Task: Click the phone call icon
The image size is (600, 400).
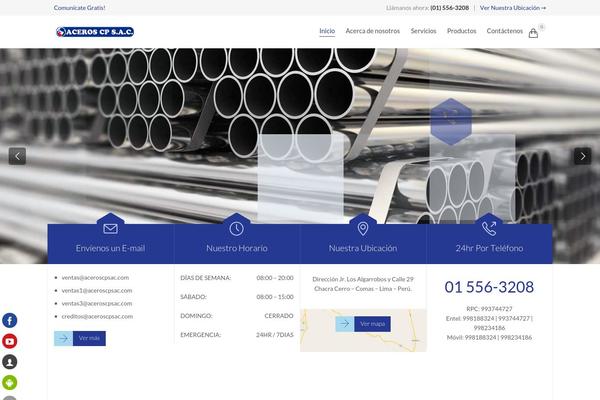Action: (489, 229)
